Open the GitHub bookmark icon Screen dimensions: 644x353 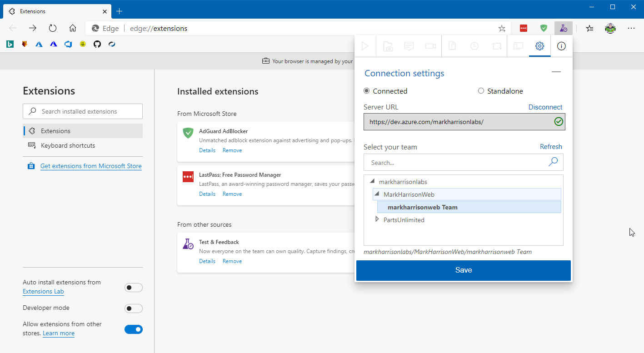97,44
